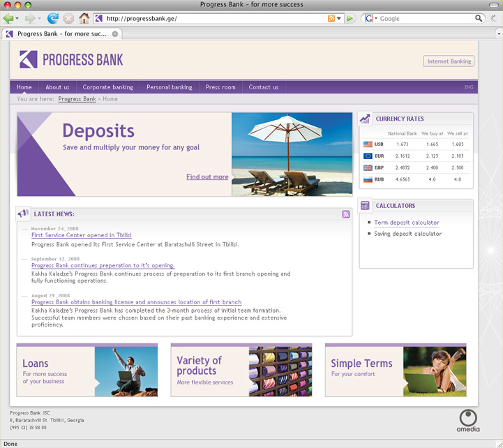Click the Google search engine icon

coord(369,19)
